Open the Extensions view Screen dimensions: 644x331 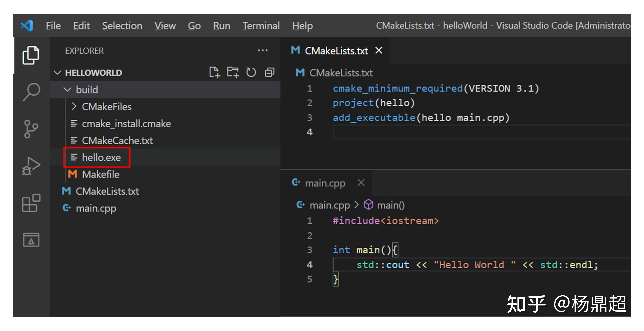31,203
